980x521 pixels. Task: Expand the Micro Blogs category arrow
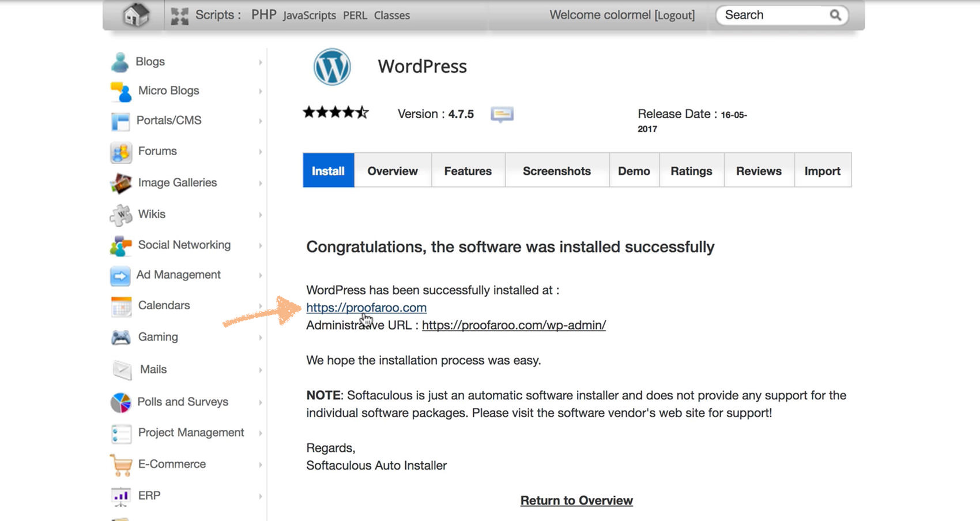tap(261, 91)
